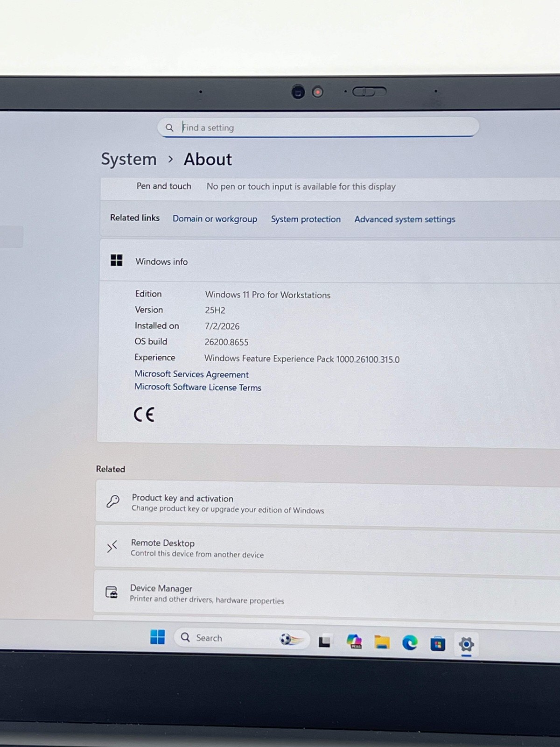The image size is (560, 747).
Task: Click the CE mark in Windows info
Action: 144,414
